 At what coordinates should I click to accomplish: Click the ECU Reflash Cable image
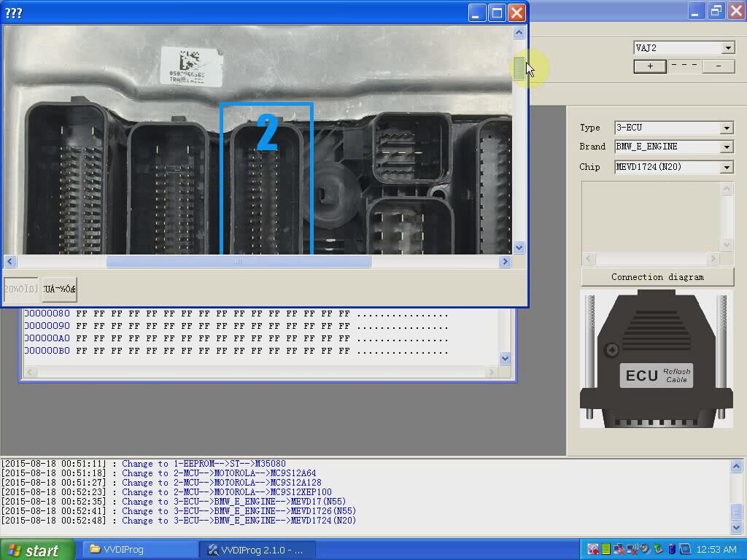coord(657,359)
